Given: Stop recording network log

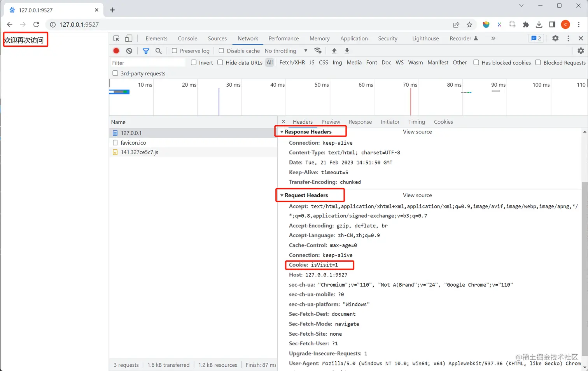Looking at the screenshot, I should point(116,51).
